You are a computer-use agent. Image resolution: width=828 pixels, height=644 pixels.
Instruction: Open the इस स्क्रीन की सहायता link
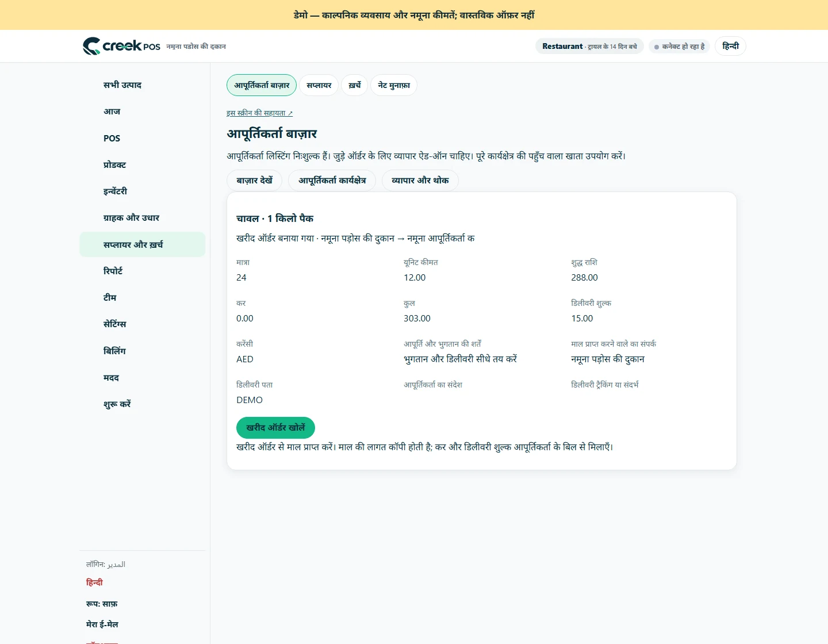[x=259, y=113]
